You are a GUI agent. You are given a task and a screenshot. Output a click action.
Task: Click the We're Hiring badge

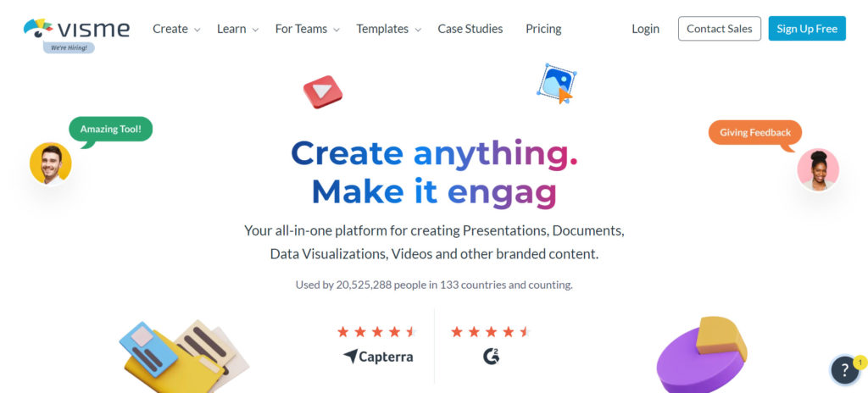coord(70,48)
